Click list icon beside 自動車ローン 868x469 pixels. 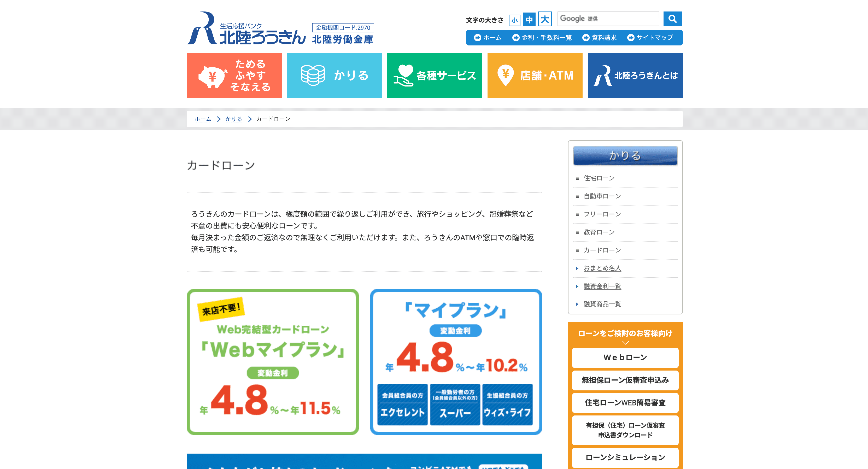[x=577, y=196]
